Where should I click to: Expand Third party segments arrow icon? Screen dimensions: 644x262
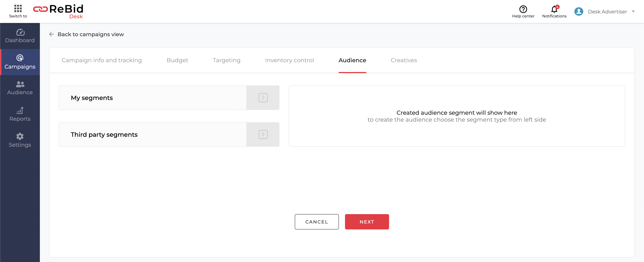(x=263, y=134)
